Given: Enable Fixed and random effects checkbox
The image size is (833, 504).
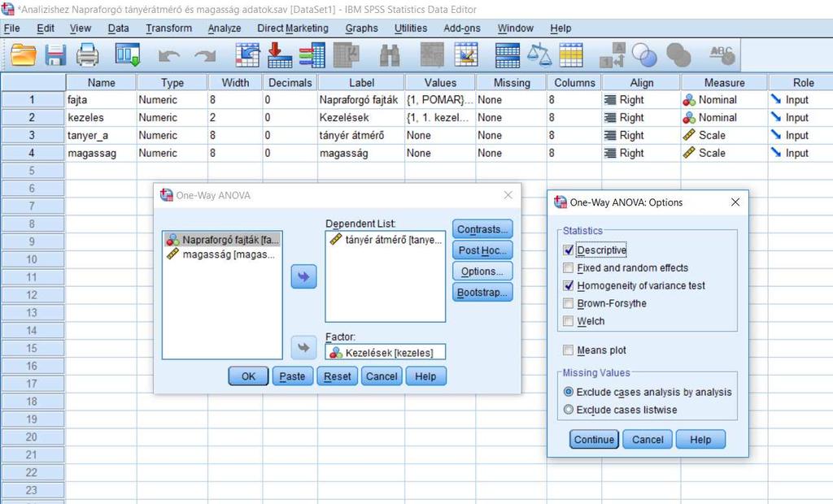Looking at the screenshot, I should [x=569, y=267].
